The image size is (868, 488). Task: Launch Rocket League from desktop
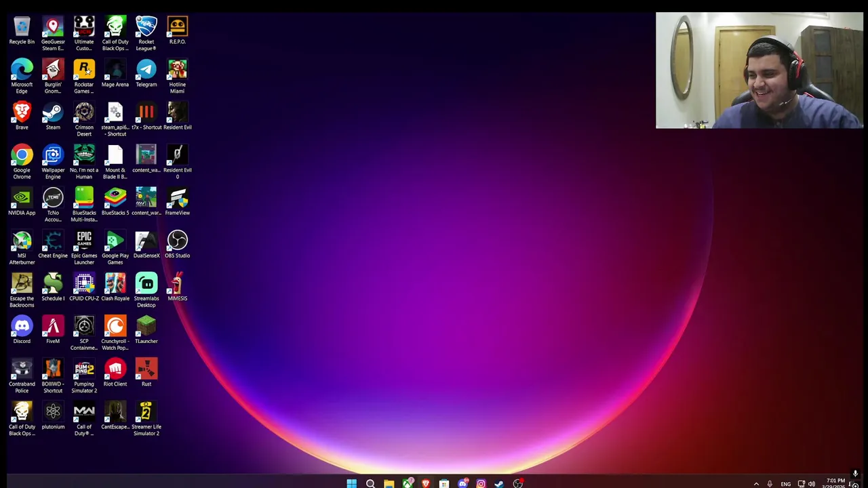[x=146, y=35]
